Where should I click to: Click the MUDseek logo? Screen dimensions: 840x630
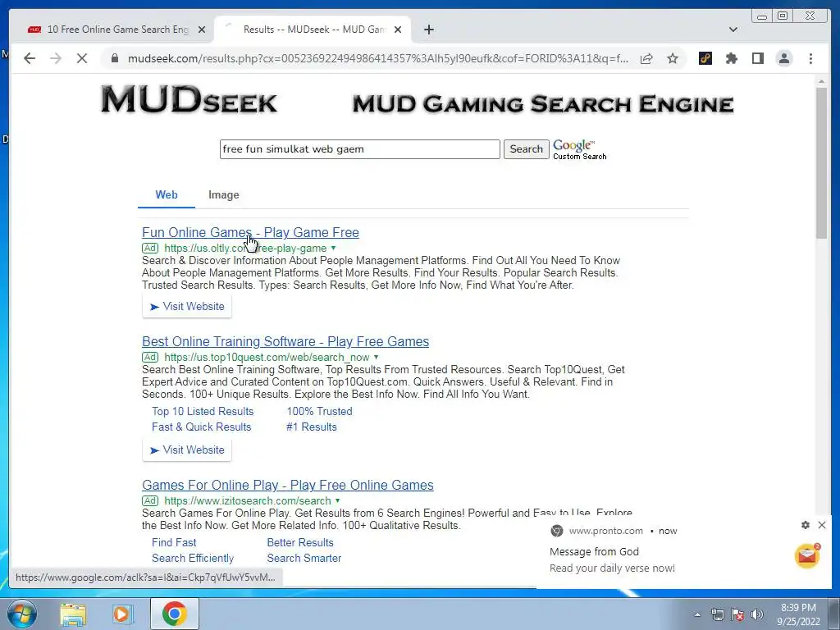[189, 99]
